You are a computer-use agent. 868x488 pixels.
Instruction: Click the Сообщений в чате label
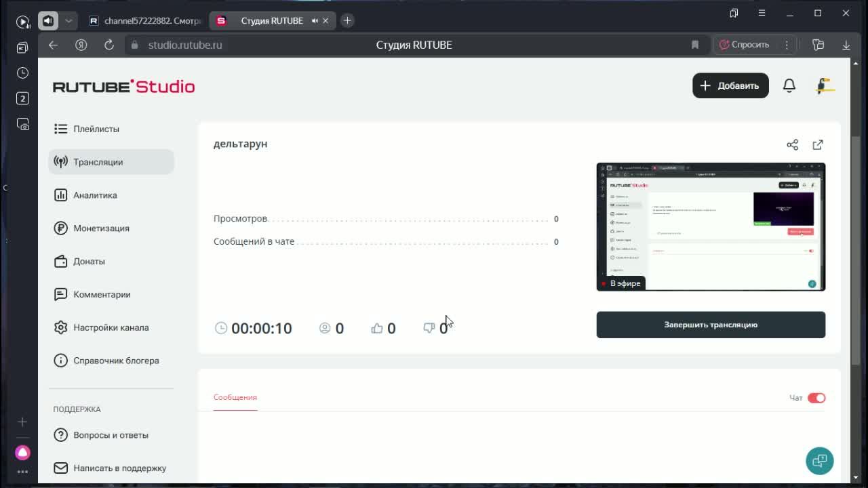coord(254,242)
